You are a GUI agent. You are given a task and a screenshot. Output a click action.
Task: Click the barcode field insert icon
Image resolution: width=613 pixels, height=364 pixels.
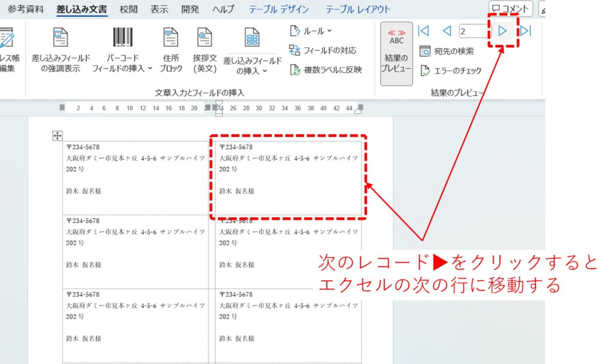click(122, 37)
